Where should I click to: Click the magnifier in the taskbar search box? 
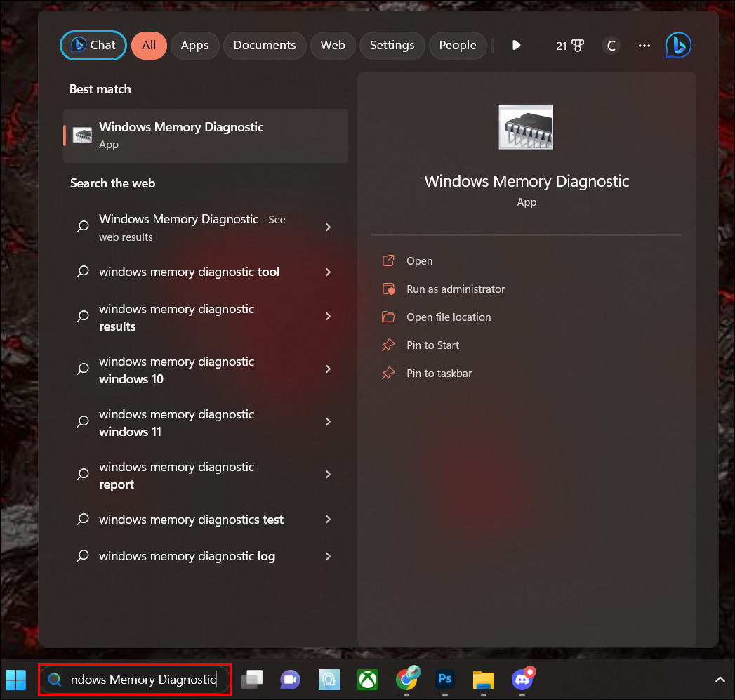[54, 680]
